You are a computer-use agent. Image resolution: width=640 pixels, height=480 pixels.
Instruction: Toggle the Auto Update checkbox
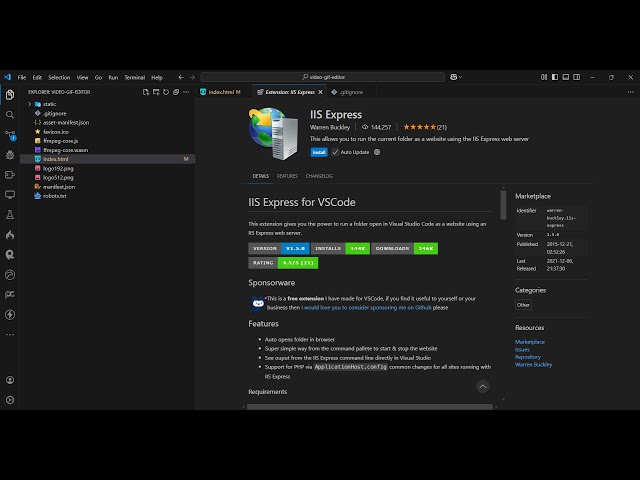point(335,152)
